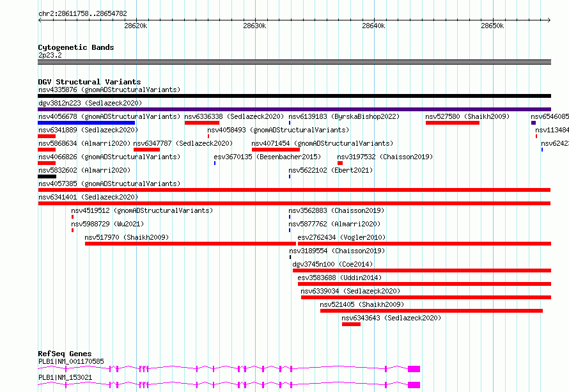The image size is (569, 392).
Task: Open nsv4058493 gnomAD variant label
Action: pos(278,130)
